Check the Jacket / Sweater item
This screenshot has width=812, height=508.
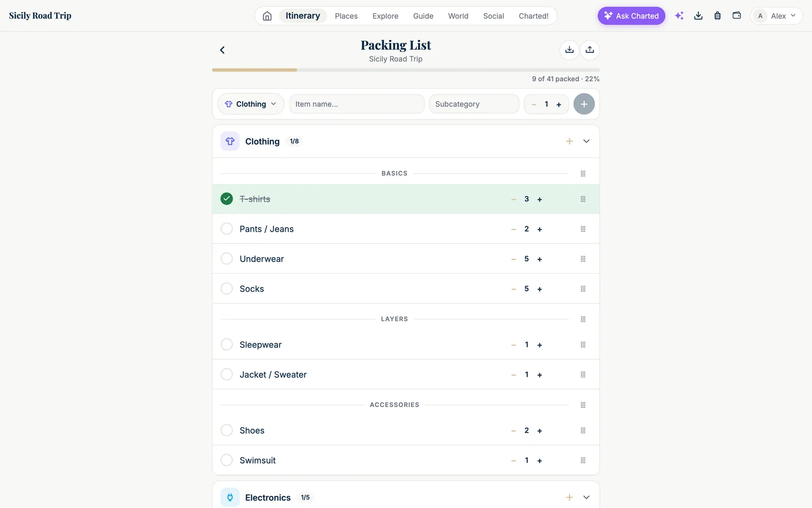pyautogui.click(x=227, y=374)
